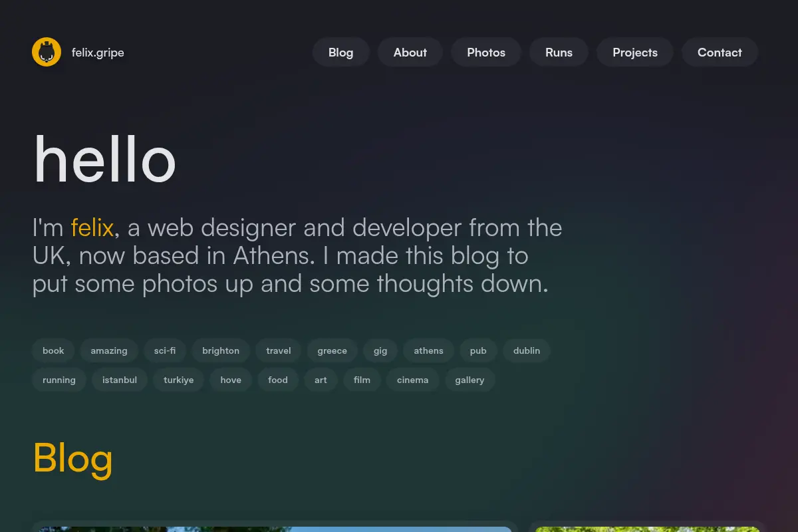Open the Blog nav item

pyautogui.click(x=340, y=53)
